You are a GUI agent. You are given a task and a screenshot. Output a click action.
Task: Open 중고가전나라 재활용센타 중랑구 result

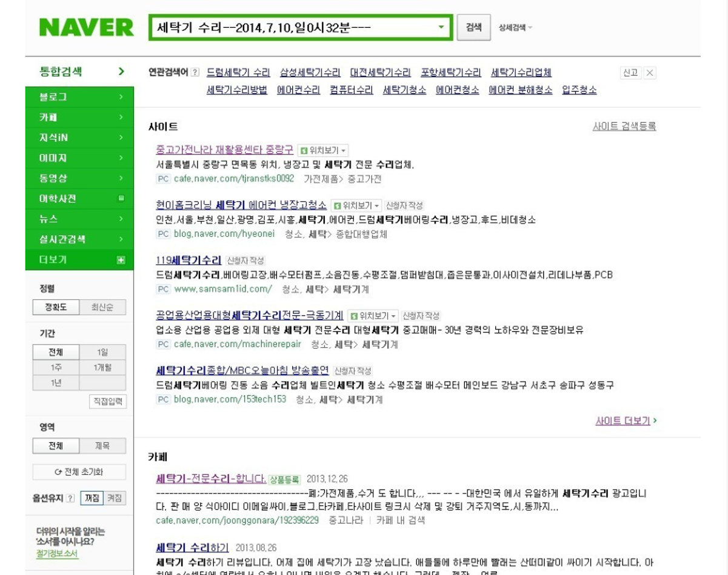coord(225,149)
